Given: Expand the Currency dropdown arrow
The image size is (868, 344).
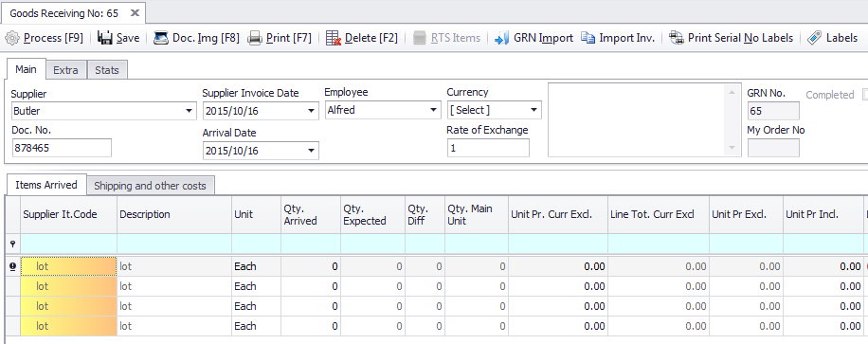Looking at the screenshot, I should click(x=533, y=110).
